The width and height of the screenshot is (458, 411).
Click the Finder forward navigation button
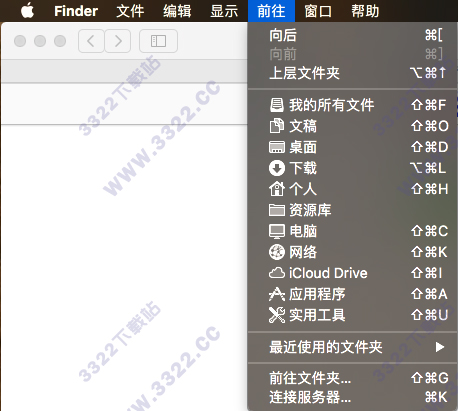pos(118,41)
